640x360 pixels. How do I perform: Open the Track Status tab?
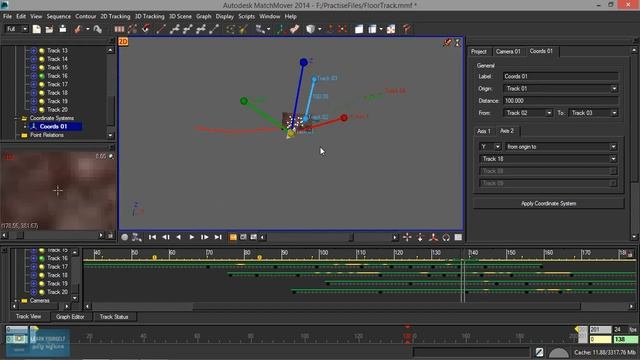coord(114,317)
